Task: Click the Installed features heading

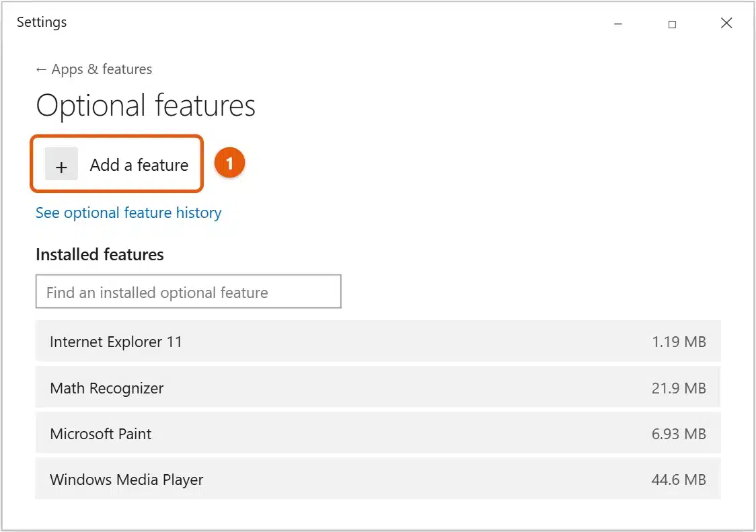Action: coord(100,255)
